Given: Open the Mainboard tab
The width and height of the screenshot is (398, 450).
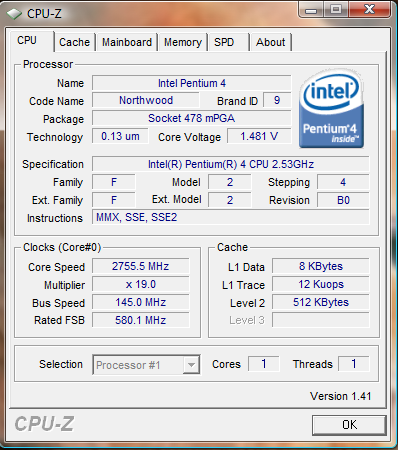Looking at the screenshot, I should click(x=127, y=42).
